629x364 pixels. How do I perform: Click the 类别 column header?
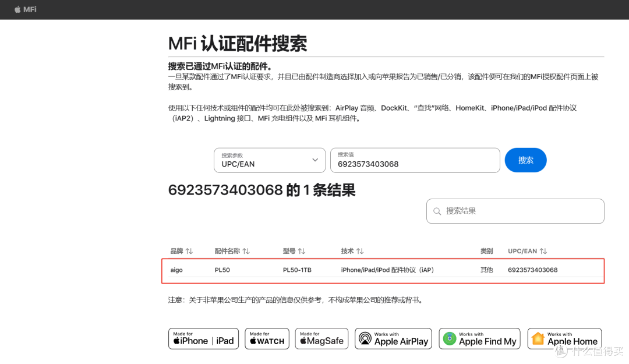pyautogui.click(x=486, y=251)
